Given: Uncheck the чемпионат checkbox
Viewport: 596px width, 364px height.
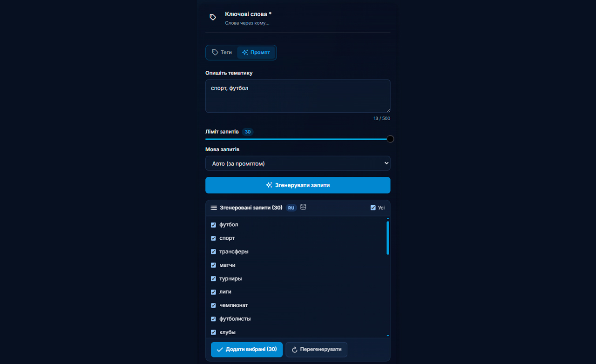Looking at the screenshot, I should [x=213, y=305].
